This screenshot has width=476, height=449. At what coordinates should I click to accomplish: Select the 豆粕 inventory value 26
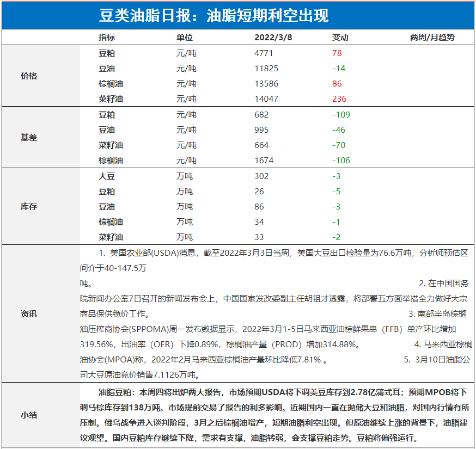(259, 192)
